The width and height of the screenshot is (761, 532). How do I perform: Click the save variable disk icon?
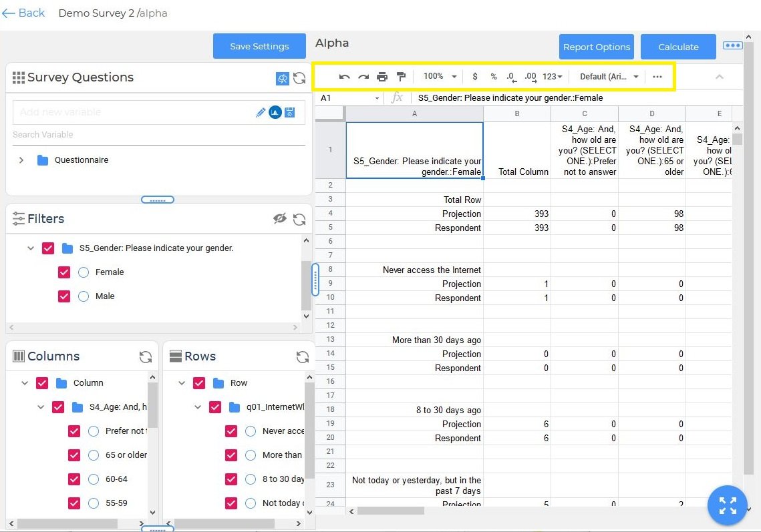click(x=290, y=113)
